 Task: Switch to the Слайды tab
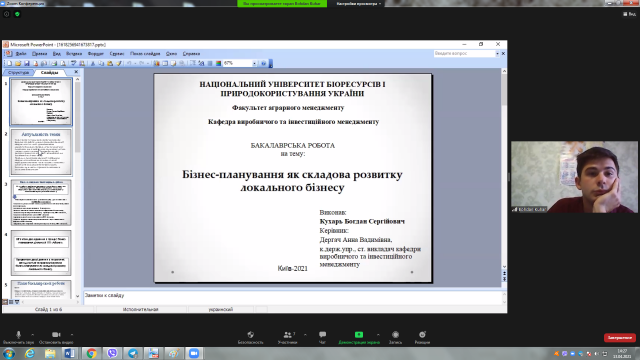pos(50,72)
